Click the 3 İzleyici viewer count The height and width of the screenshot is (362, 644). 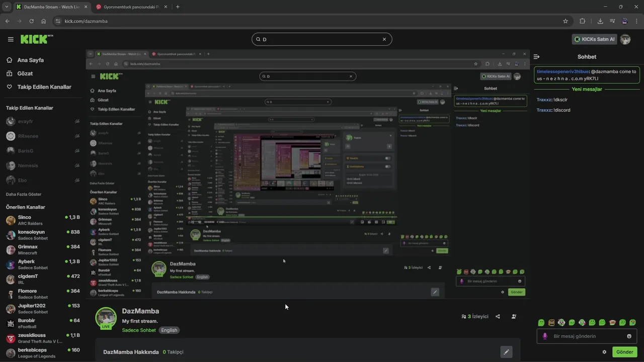(475, 317)
